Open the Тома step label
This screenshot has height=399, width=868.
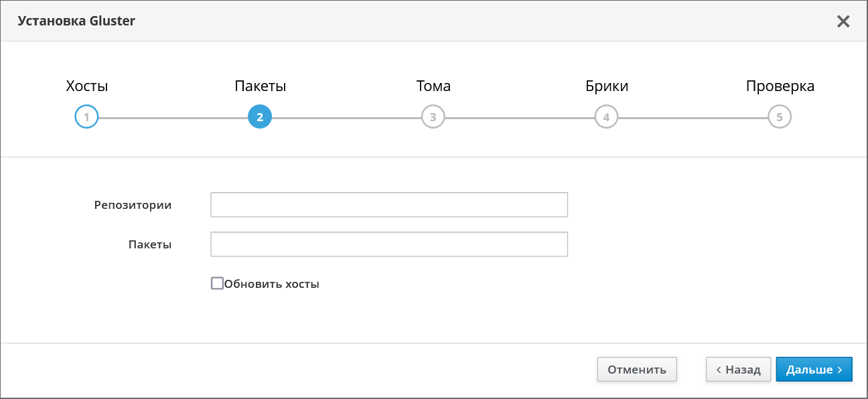(x=433, y=86)
